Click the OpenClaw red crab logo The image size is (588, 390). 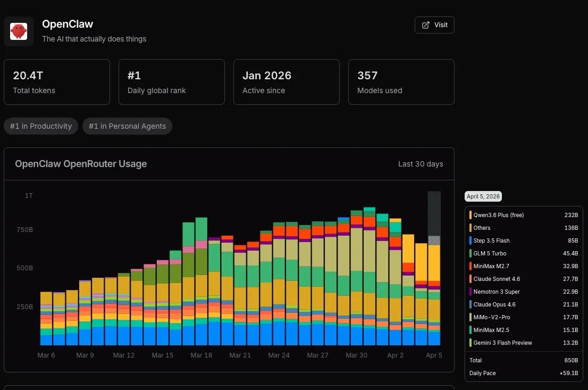[18, 31]
